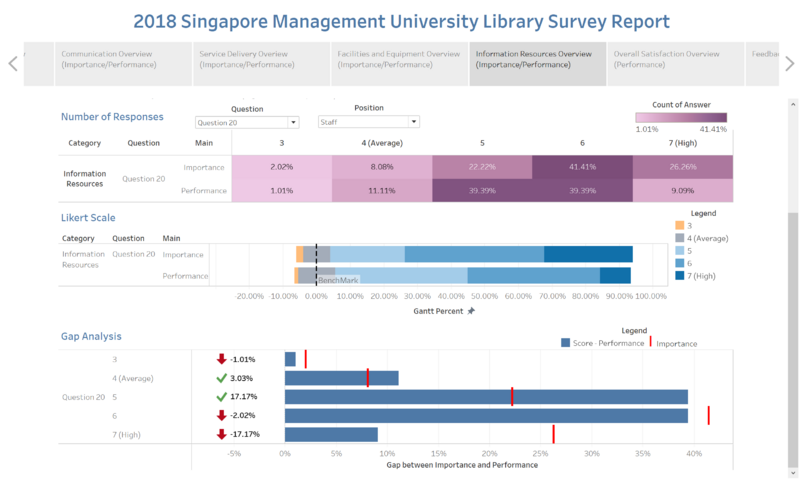Image resolution: width=800 pixels, height=481 pixels.
Task: Select orange legend swatch for 3
Action: [x=680, y=225]
